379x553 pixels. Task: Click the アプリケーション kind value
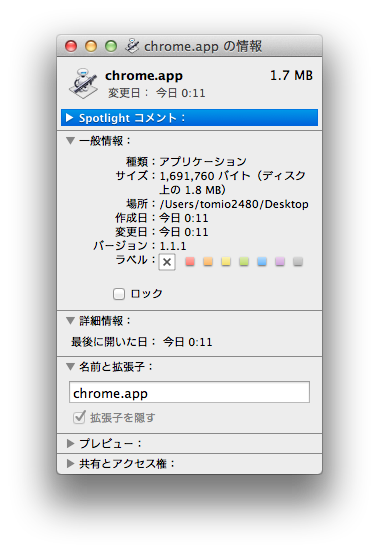pyautogui.click(x=203, y=162)
